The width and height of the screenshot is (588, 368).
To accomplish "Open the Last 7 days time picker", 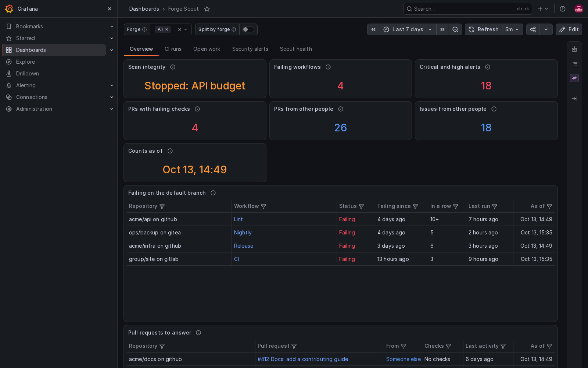I will (408, 29).
